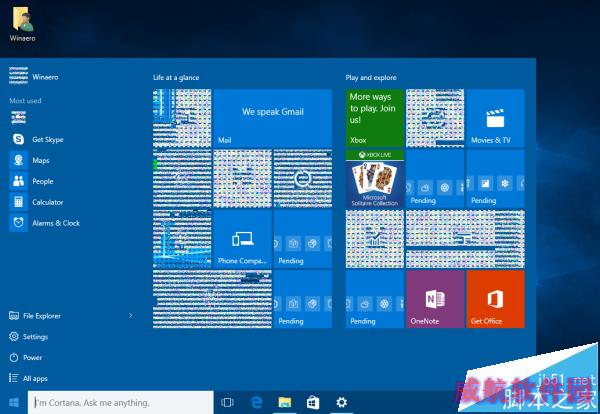Click the Get Office tile

pyautogui.click(x=495, y=299)
